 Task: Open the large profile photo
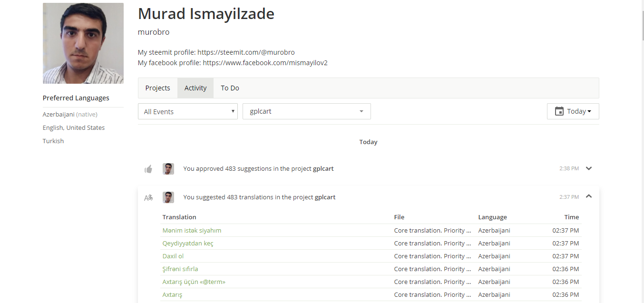click(x=83, y=43)
